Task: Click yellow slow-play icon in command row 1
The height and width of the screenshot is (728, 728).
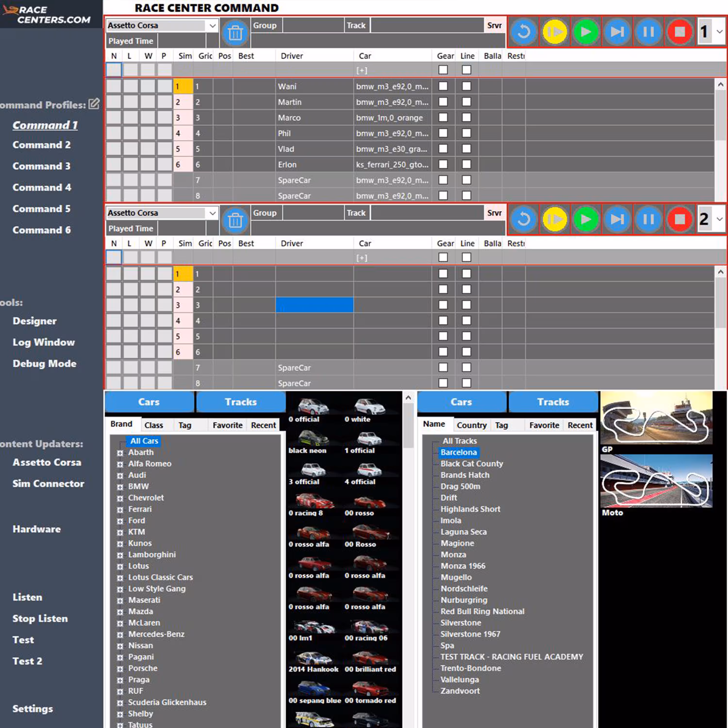Action: (555, 32)
